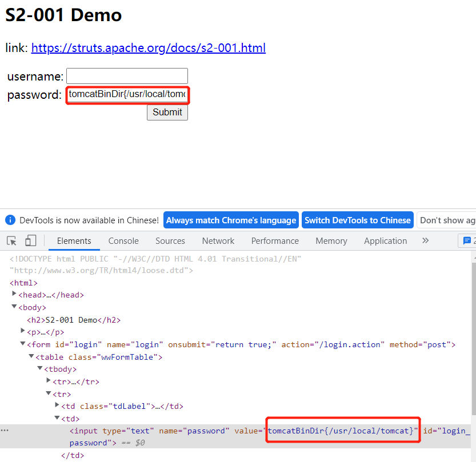
Task: Collapse the tbody node
Action: 39,368
